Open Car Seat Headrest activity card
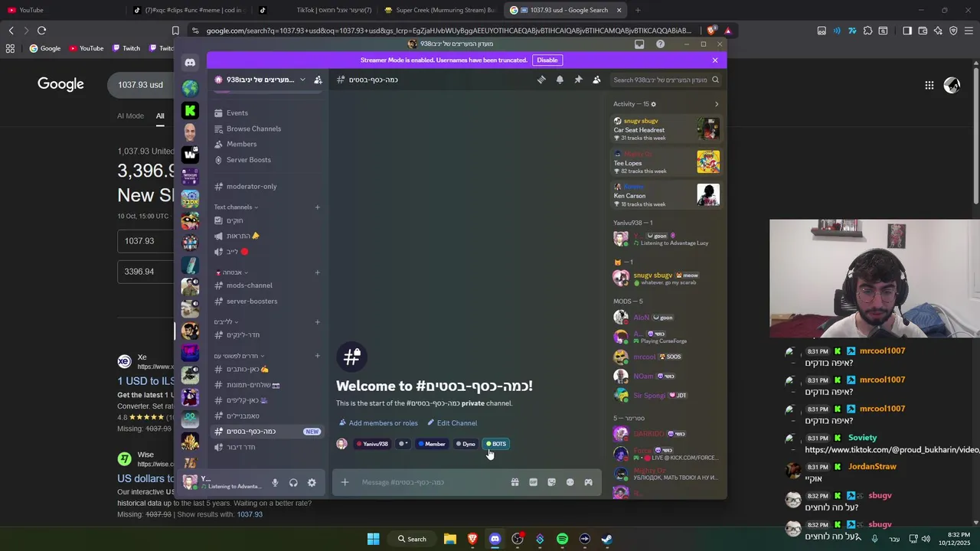 (x=666, y=129)
